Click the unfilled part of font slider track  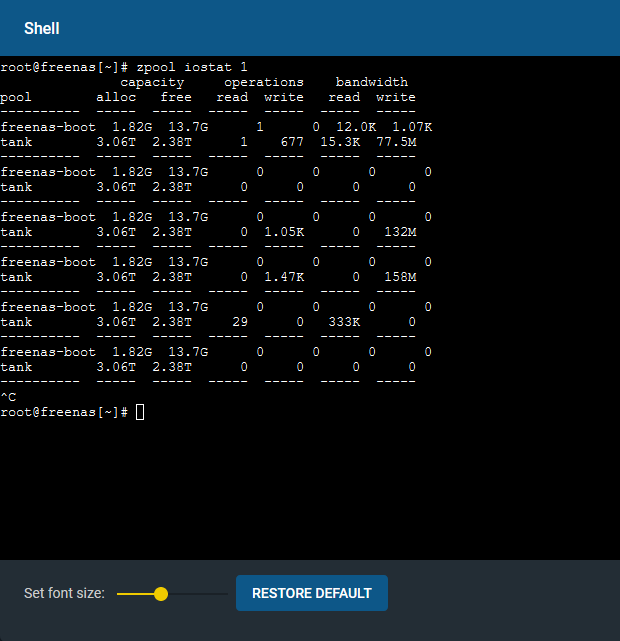[x=198, y=594]
